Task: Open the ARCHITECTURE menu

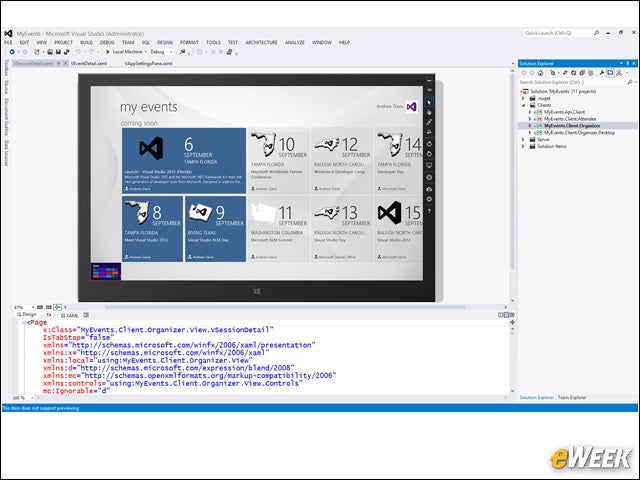Action: click(x=261, y=42)
